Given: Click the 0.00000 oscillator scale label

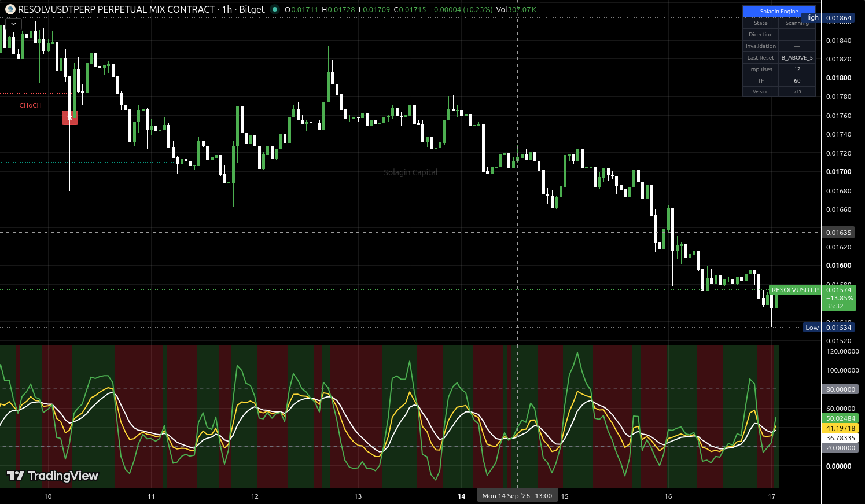Looking at the screenshot, I should (x=838, y=466).
